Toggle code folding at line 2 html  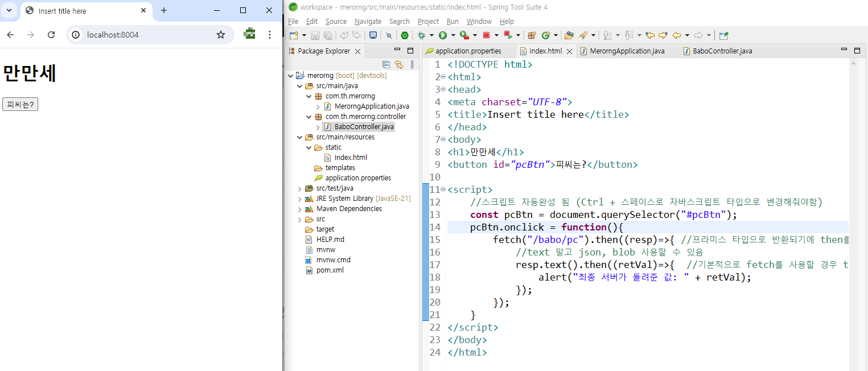coord(443,77)
